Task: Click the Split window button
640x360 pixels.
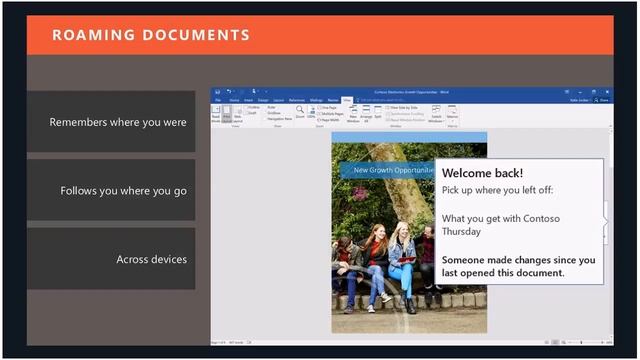Action: coord(378,112)
